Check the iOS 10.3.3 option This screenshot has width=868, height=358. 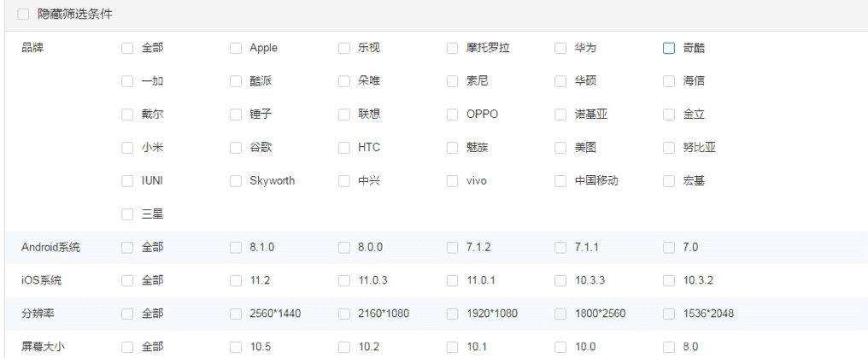[x=560, y=280]
